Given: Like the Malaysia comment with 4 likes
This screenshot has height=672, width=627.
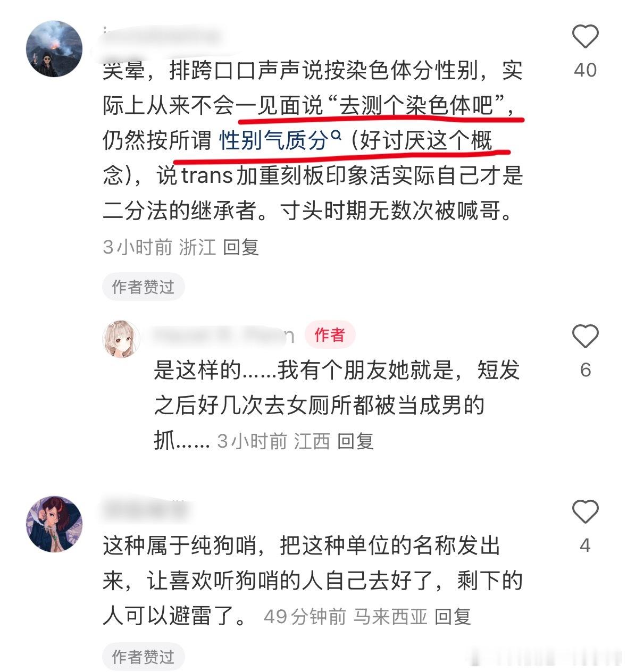Looking at the screenshot, I should pos(585,511).
